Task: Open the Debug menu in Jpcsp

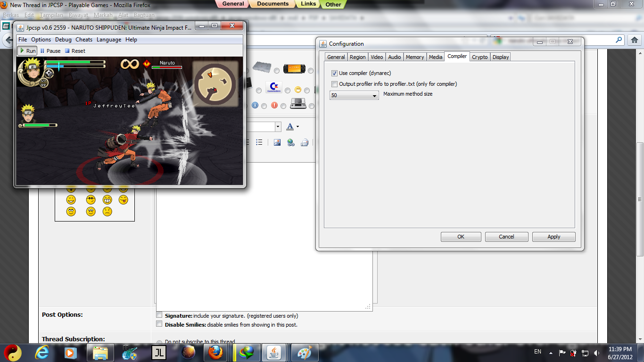Action: pos(63,40)
